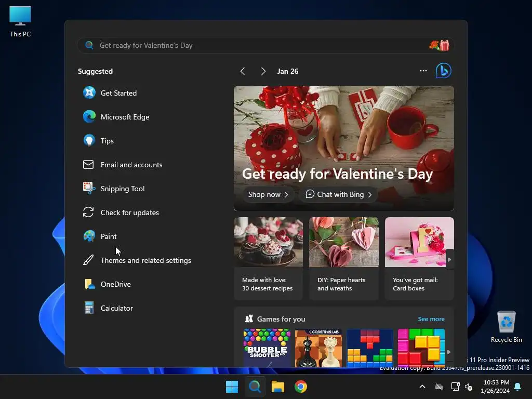Advance the games carousel arrow
This screenshot has width=532, height=399.
pos(449,352)
